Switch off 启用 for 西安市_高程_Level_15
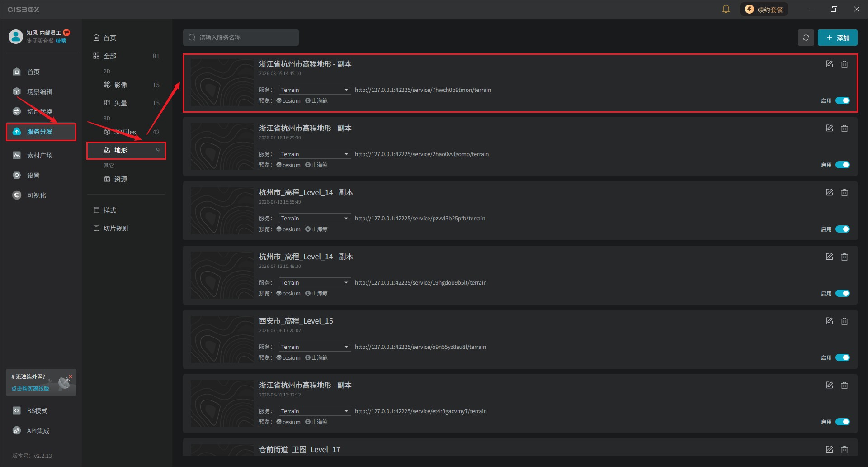 (x=842, y=357)
